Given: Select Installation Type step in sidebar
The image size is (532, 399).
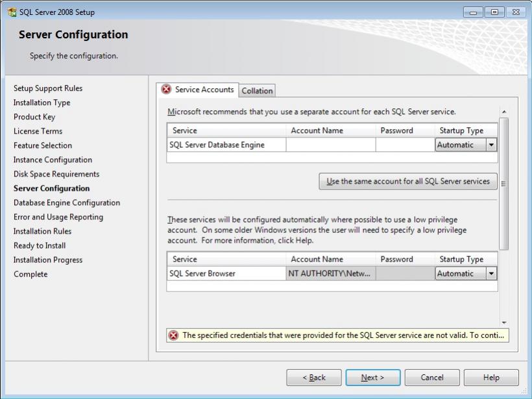Looking at the screenshot, I should pyautogui.click(x=42, y=103).
